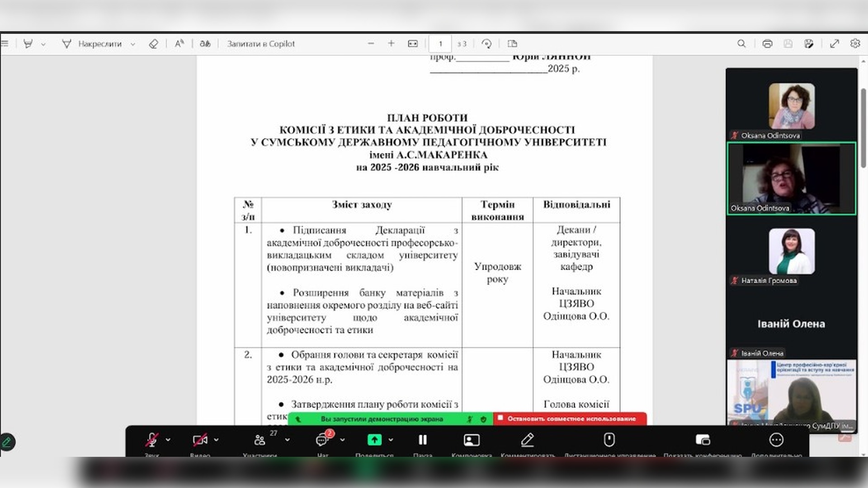Screen dimensions: 868x488
Task: Expand video settings arrow next to camera
Action: [x=217, y=440]
